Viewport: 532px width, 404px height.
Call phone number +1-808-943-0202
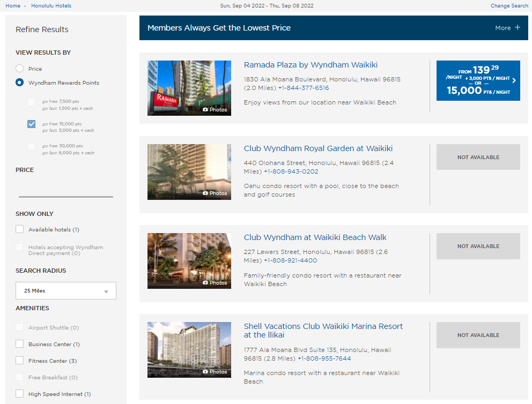coord(291,171)
